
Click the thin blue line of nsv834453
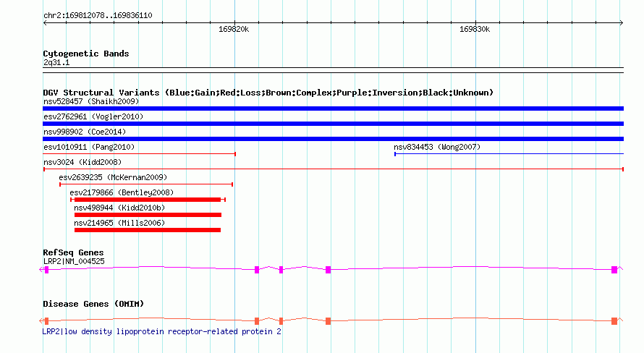[509, 154]
